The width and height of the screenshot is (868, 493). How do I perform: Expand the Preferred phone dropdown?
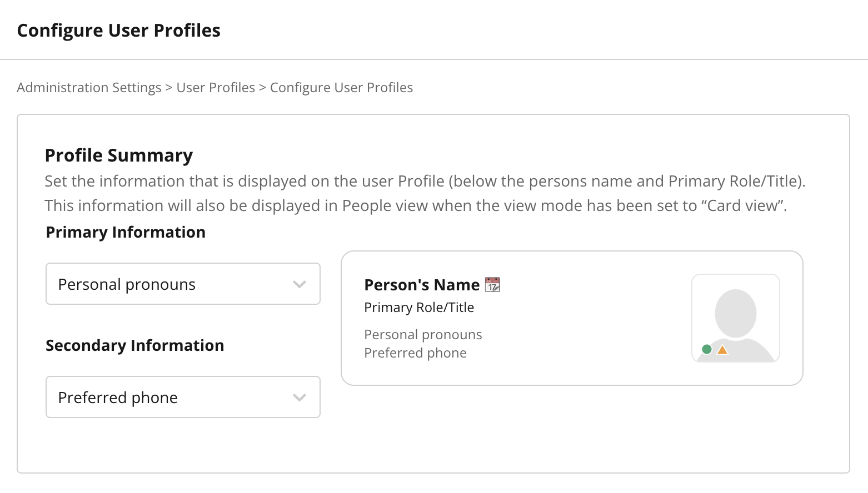click(183, 397)
